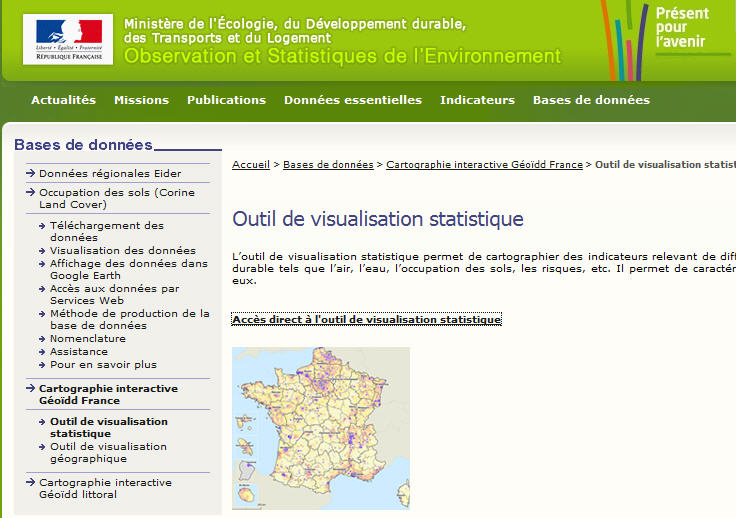The image size is (736, 518).
Task: Open Téléchargement des données sidebar link
Action: pos(107,231)
